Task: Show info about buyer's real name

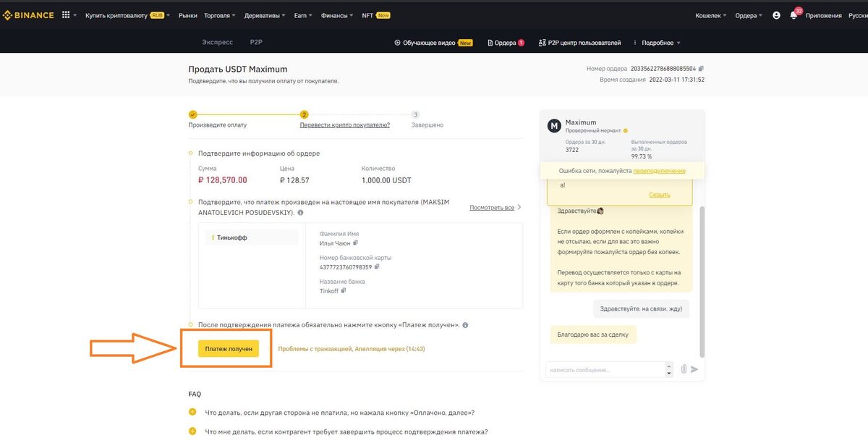Action: click(x=300, y=213)
